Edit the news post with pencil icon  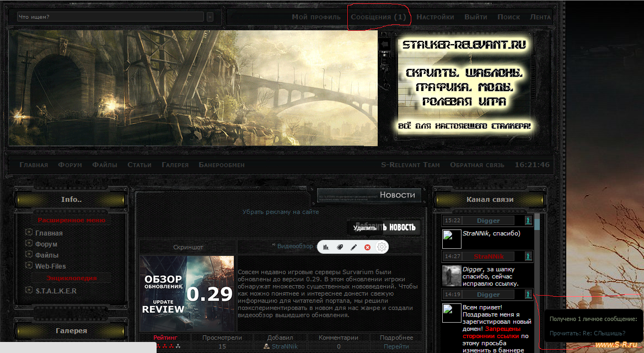[353, 247]
